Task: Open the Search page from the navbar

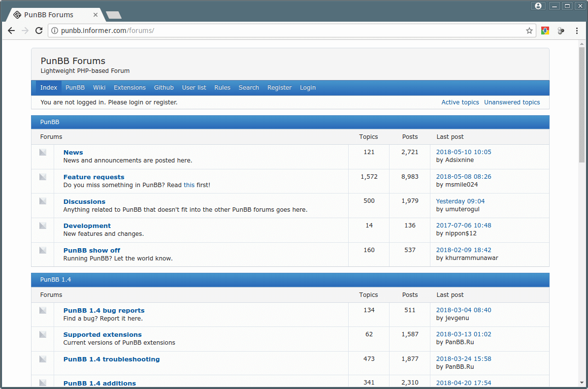Action: click(x=249, y=87)
